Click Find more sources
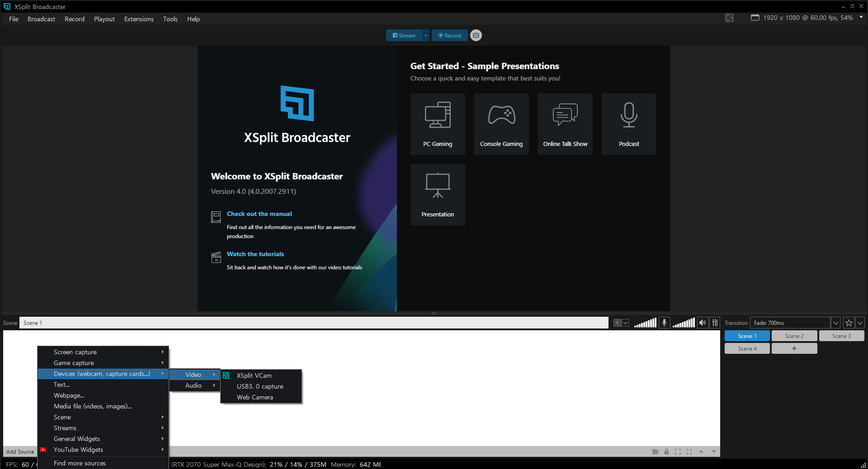This screenshot has height=469, width=868. 103,463
